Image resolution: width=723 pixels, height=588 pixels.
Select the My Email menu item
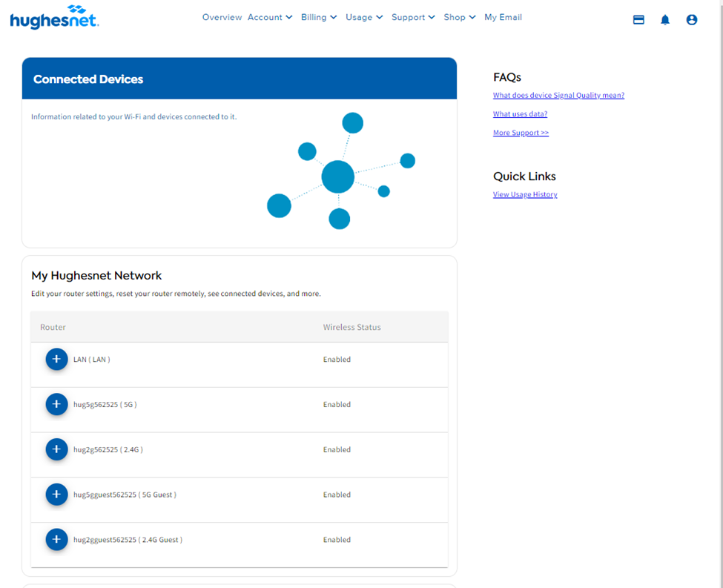[503, 17]
